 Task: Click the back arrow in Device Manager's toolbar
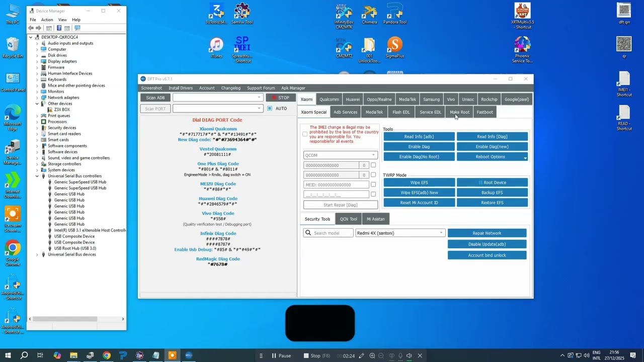pyautogui.click(x=31, y=28)
